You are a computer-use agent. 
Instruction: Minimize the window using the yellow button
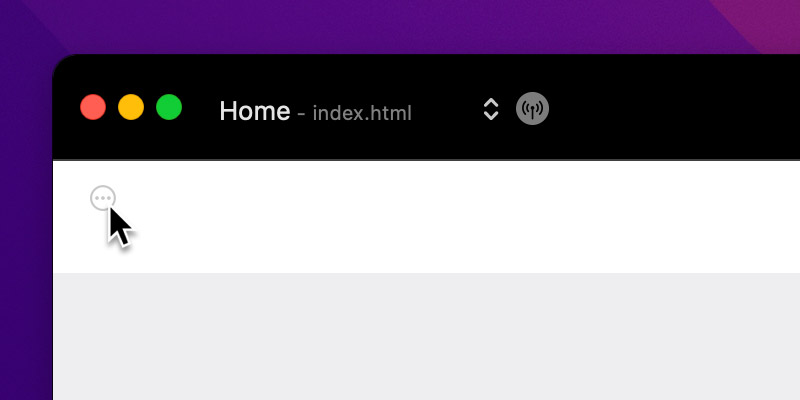[x=131, y=107]
